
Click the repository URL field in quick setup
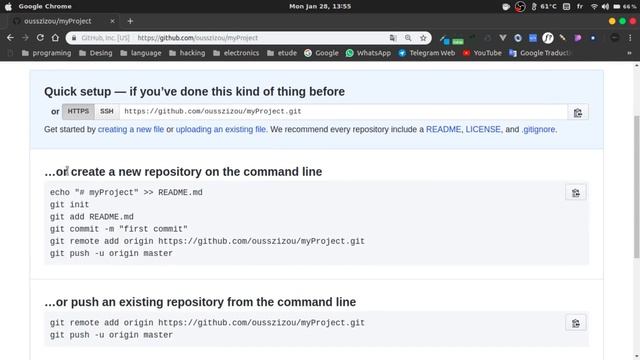tap(343, 111)
